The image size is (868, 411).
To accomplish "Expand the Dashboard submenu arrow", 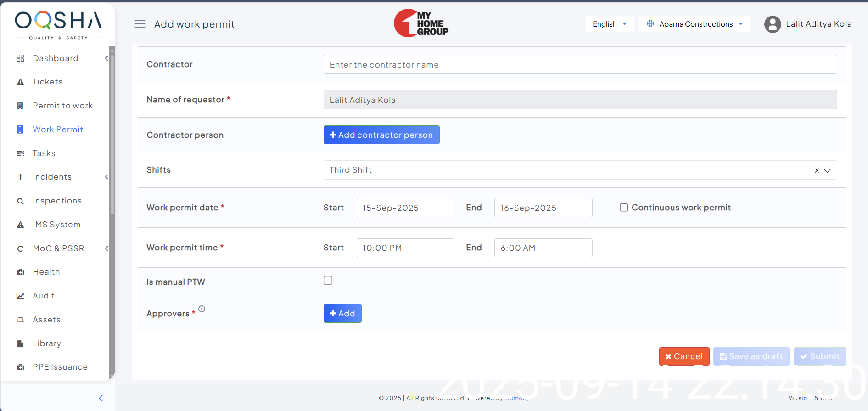I will coord(106,58).
